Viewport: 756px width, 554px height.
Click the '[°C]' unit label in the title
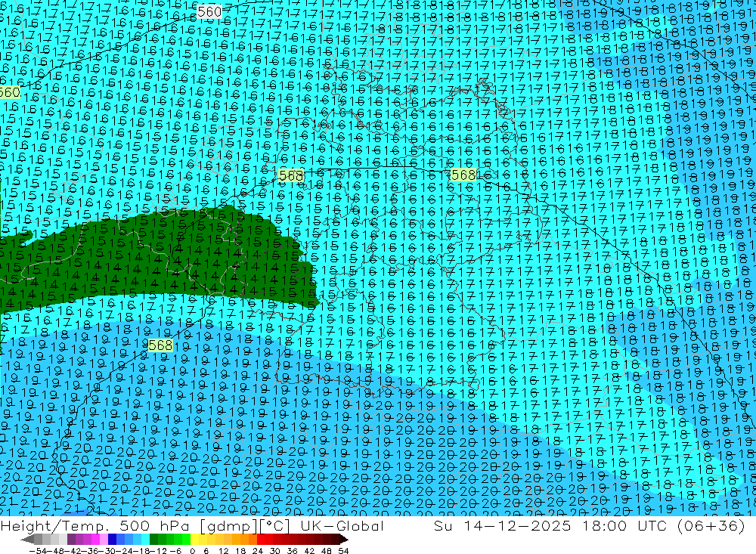275,525
